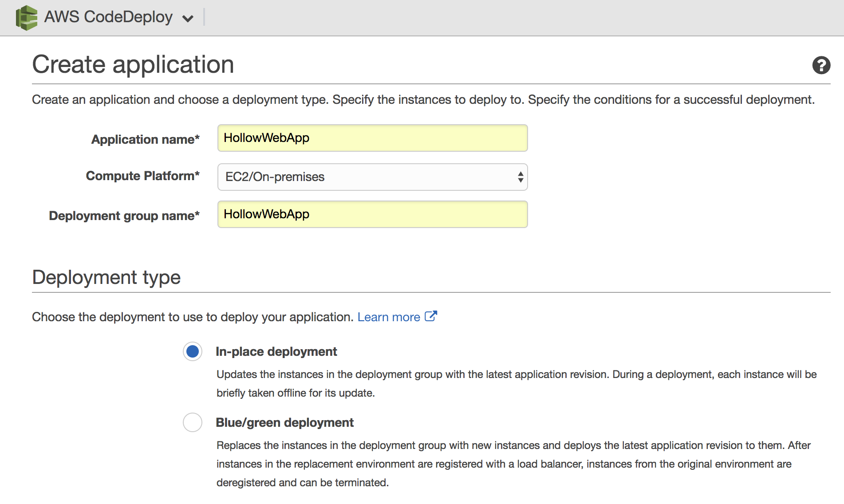
Task: Click the up/down arrows on EC2/On-premises select
Action: pyautogui.click(x=520, y=177)
